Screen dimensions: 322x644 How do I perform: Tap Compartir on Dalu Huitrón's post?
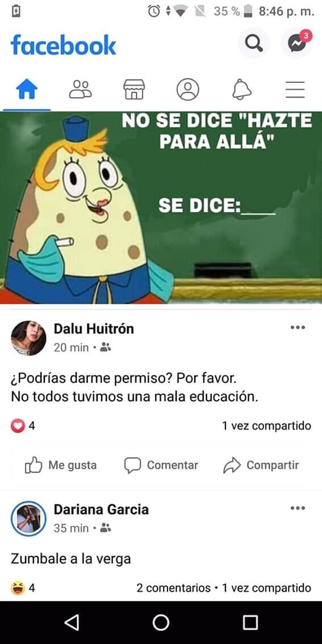(x=261, y=465)
